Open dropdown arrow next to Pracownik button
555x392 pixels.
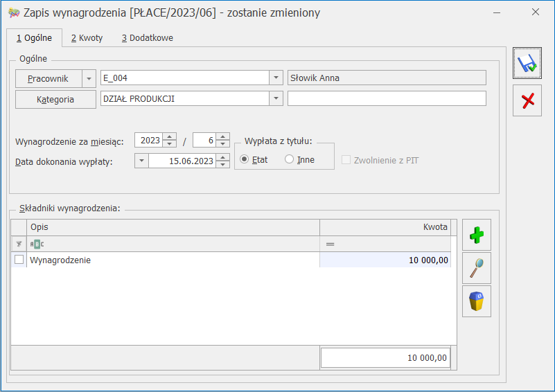89,78
